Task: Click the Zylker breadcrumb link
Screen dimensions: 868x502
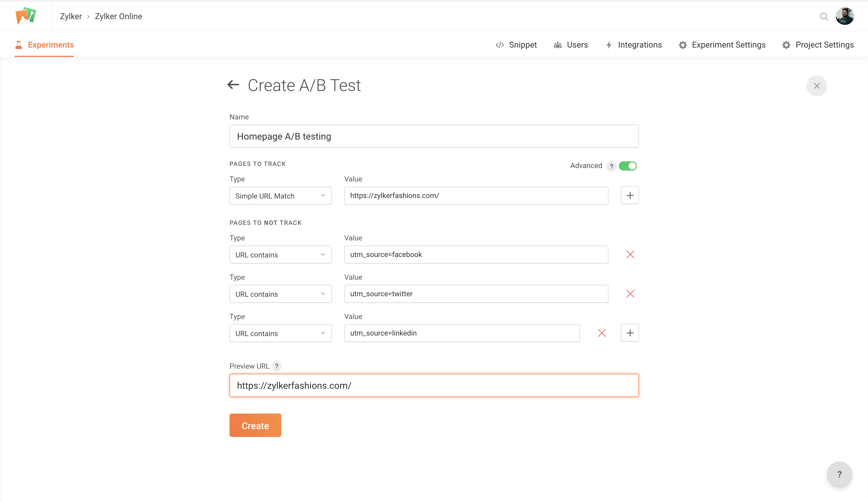Action: (x=71, y=17)
